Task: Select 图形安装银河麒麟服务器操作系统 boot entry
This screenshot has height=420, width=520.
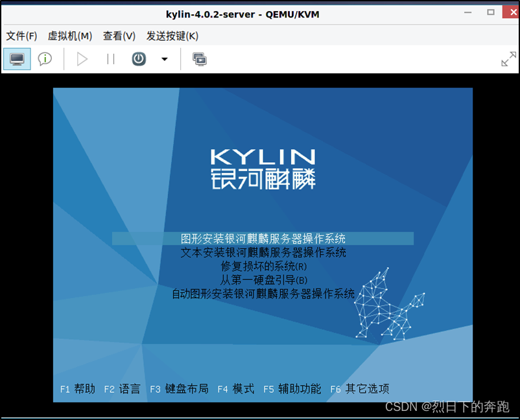Action: pos(263,239)
